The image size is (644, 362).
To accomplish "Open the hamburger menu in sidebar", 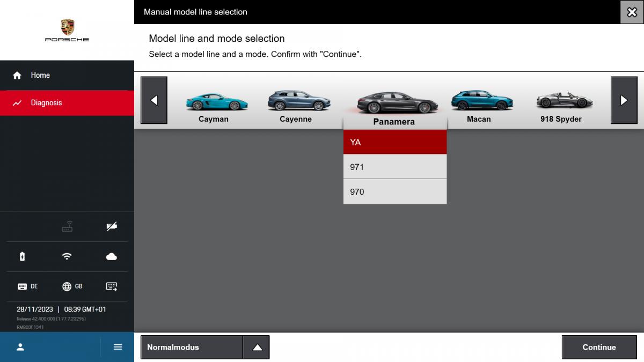I will pos(118,347).
